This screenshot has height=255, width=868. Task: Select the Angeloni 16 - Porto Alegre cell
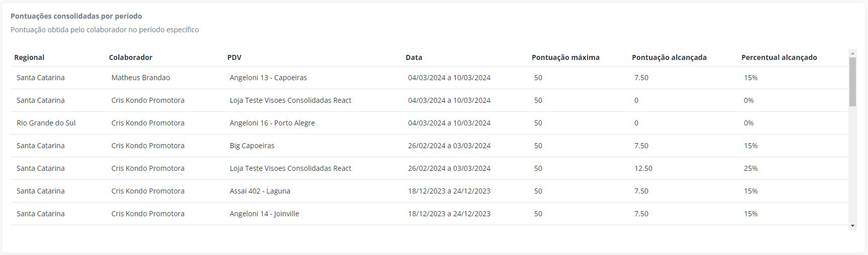point(272,123)
